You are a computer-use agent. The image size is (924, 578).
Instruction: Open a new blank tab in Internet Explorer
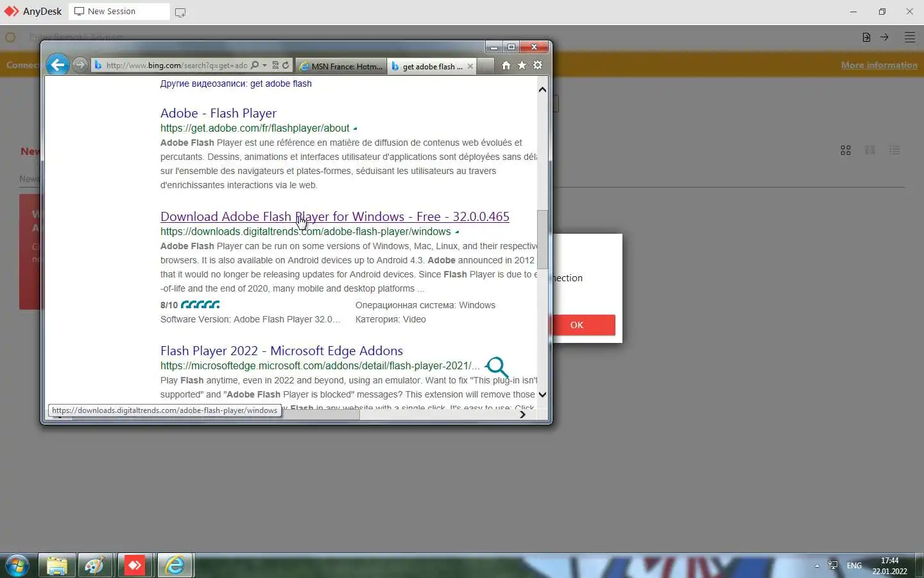point(486,66)
